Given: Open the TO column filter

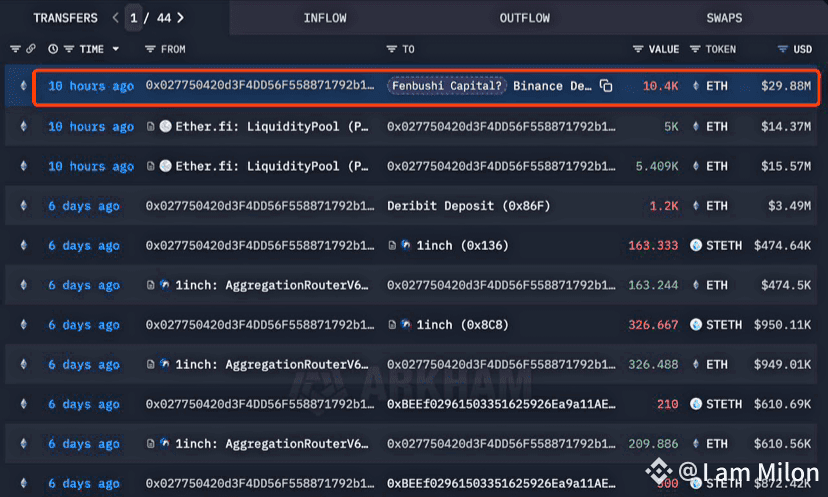Looking at the screenshot, I should pyautogui.click(x=391, y=49).
